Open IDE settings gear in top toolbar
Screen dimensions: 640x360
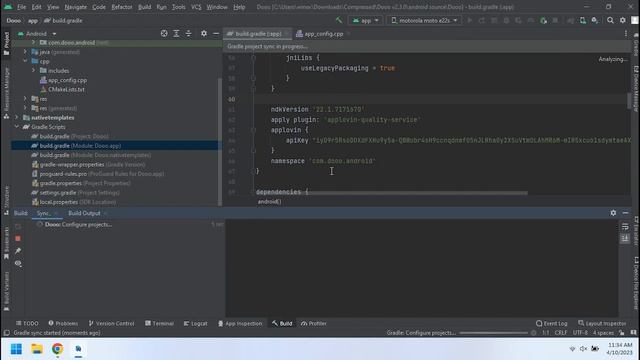(x=622, y=20)
